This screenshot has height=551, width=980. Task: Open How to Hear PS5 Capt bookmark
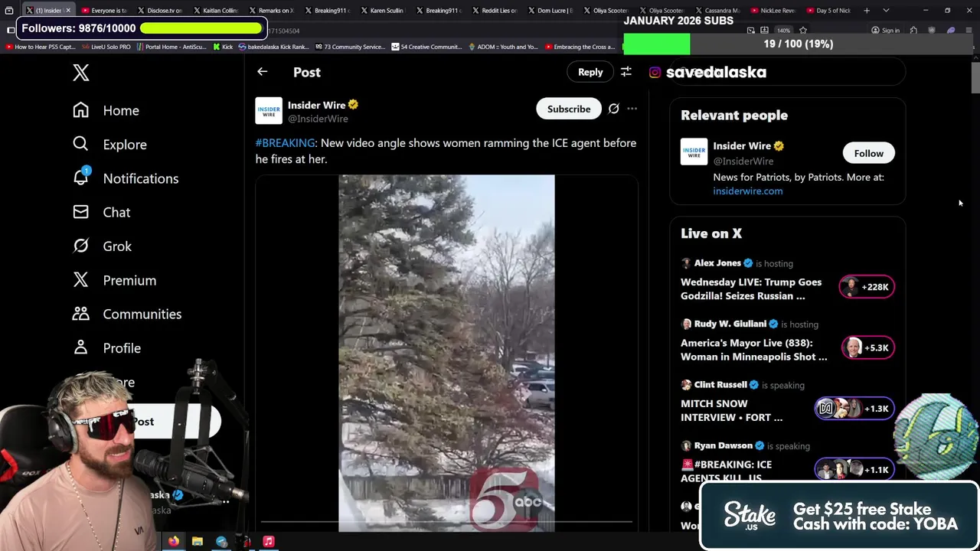(41, 47)
